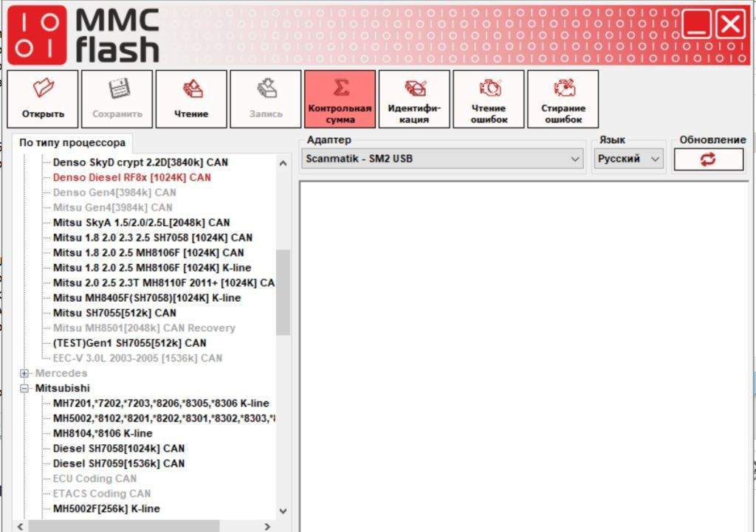
Task: Select Mitsu MH8106F [1024K] K-line item
Action: pos(152,267)
